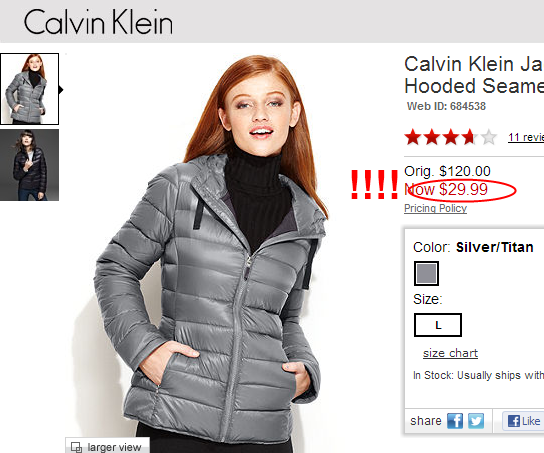Screen dimensions: 544x453
Task: Click the first red rating star
Action: coord(413,137)
